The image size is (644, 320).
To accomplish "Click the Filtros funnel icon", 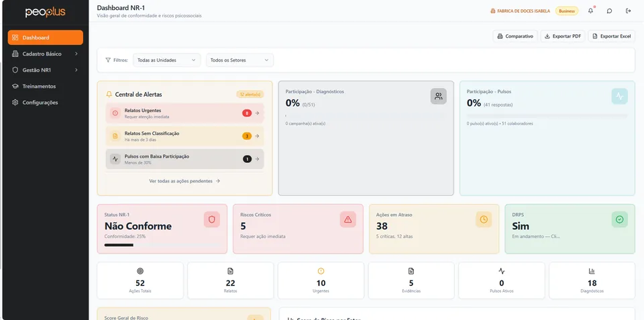I will 108,60.
